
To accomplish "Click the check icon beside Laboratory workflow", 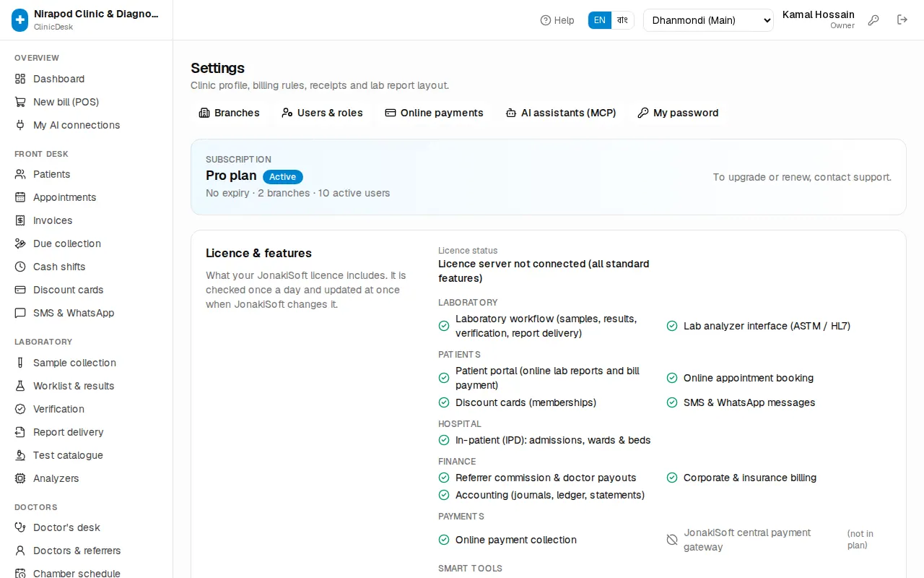I will [444, 326].
